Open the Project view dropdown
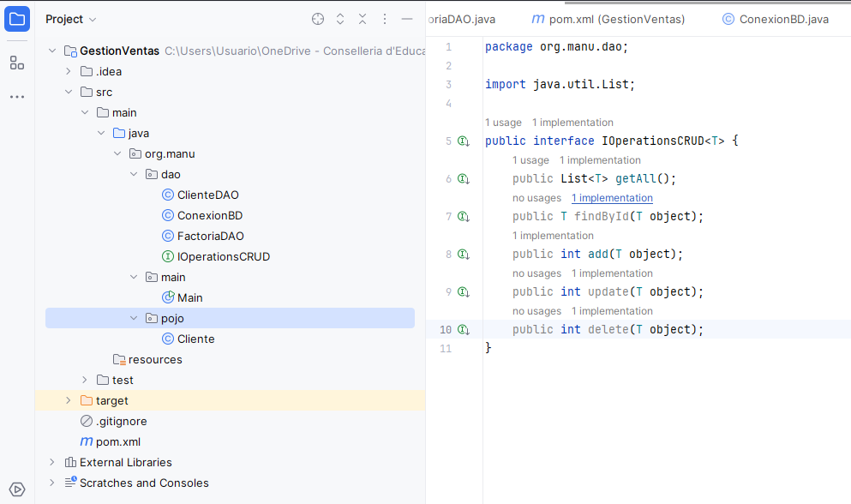 tap(70, 20)
